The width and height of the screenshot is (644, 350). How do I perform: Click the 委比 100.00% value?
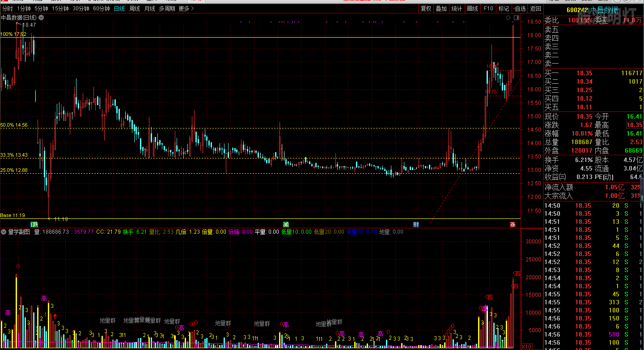click(x=580, y=20)
